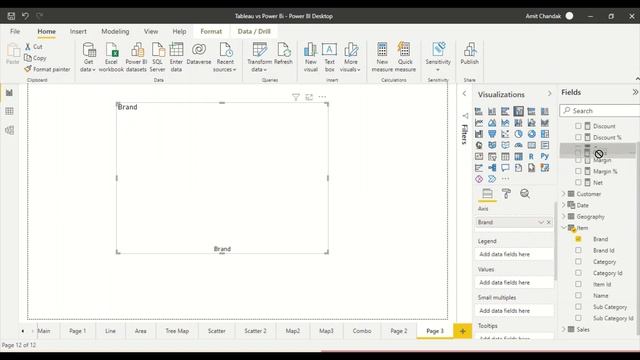Select the R script visual
640x360 pixels.
pyautogui.click(x=531, y=156)
